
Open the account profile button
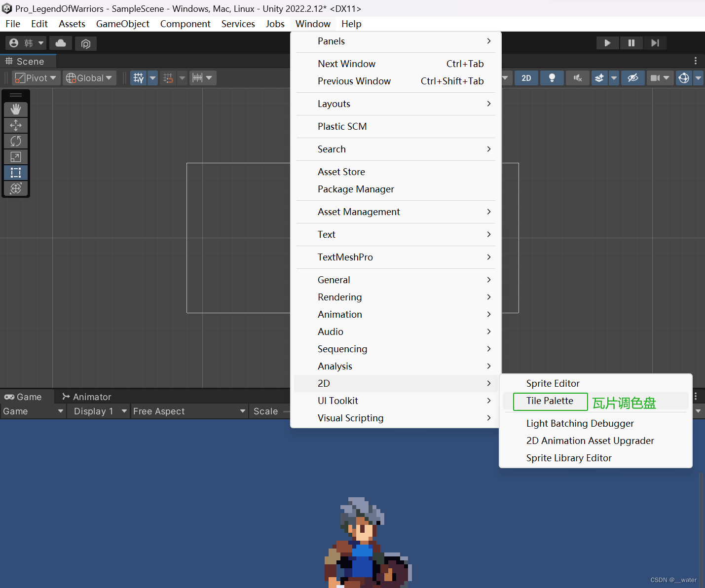tap(26, 43)
